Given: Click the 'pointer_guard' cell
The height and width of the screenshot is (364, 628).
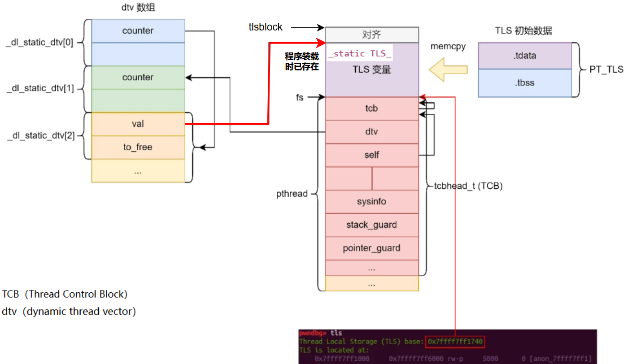Looking at the screenshot, I should 372,248.
